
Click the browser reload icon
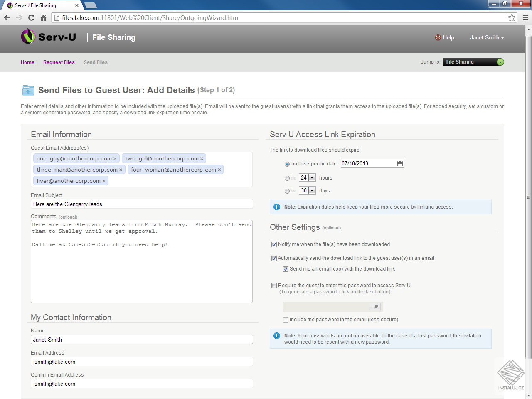[31, 17]
